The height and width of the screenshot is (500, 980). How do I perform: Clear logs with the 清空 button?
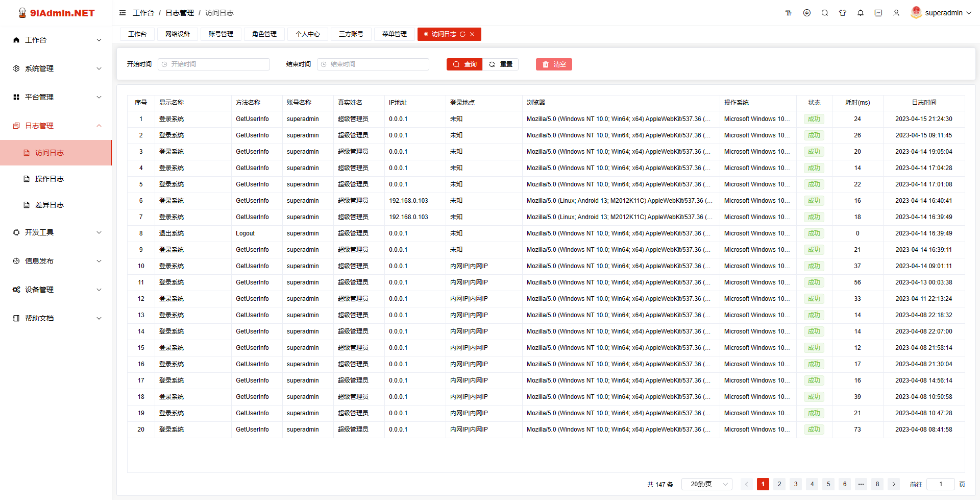coord(554,64)
